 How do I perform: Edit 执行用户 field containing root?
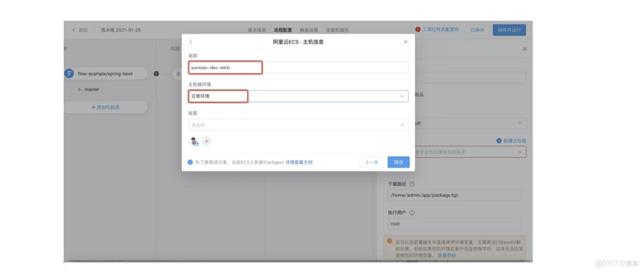click(455, 224)
